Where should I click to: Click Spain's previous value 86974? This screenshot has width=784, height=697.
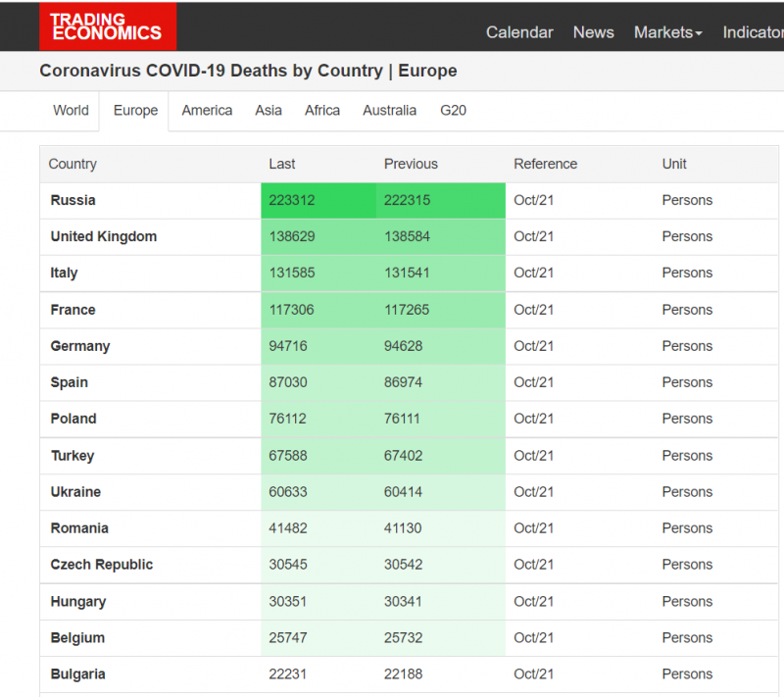(x=403, y=382)
